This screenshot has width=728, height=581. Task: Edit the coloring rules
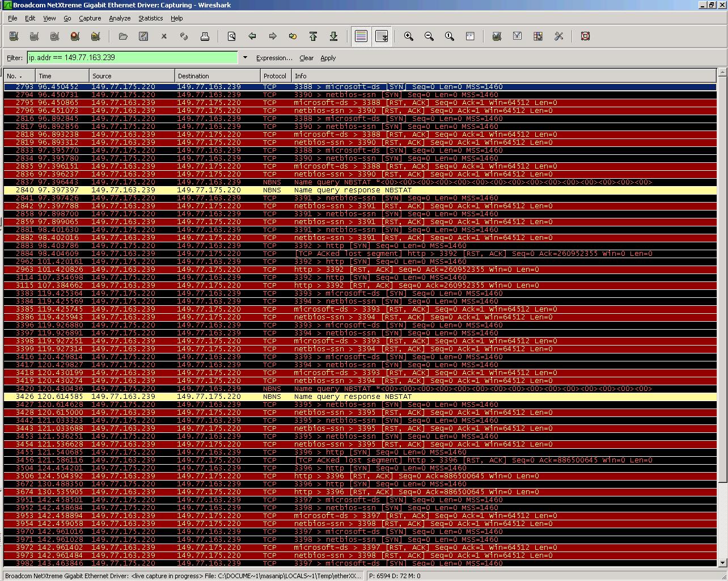[x=538, y=36]
